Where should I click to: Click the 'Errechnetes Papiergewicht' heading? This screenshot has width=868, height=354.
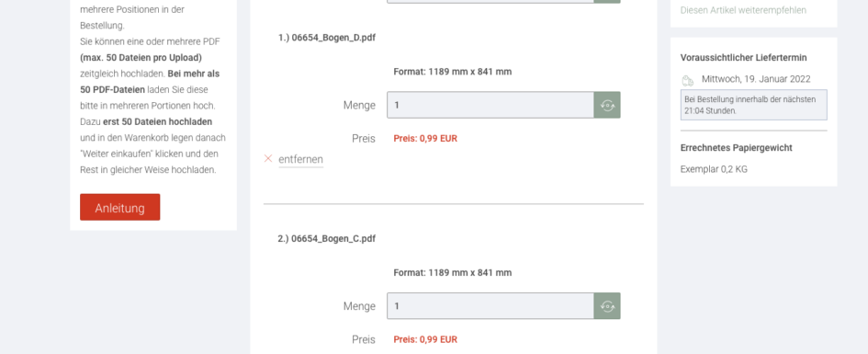point(737,148)
